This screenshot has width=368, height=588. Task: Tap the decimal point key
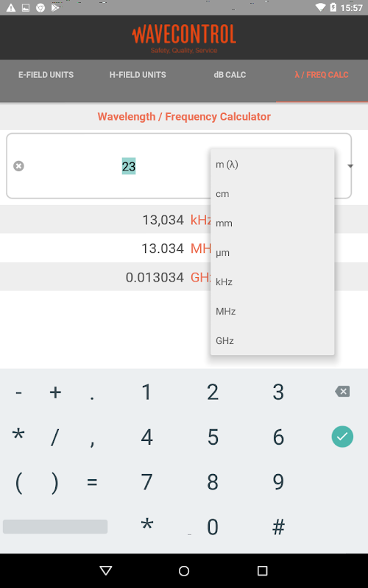tap(92, 392)
